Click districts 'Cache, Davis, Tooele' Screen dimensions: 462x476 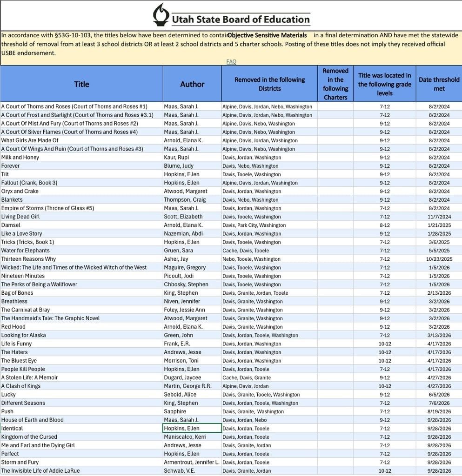pos(269,251)
